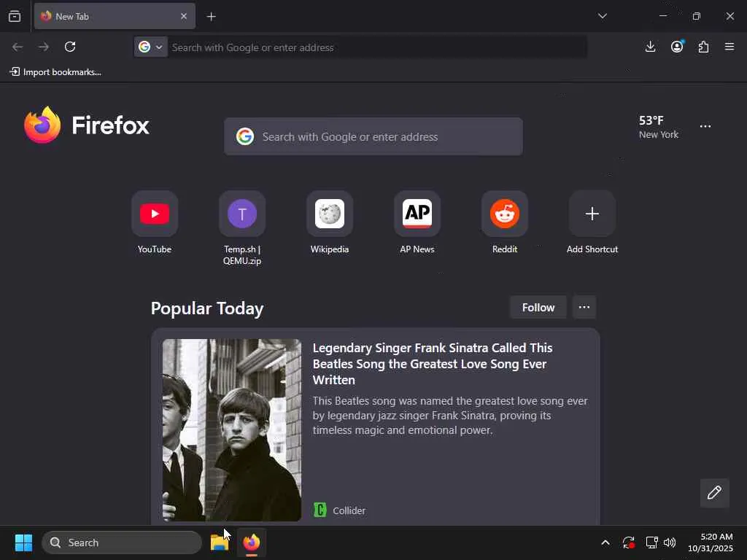Focus the address bar field
Image resolution: width=747 pixels, height=560 pixels.
pos(376,47)
